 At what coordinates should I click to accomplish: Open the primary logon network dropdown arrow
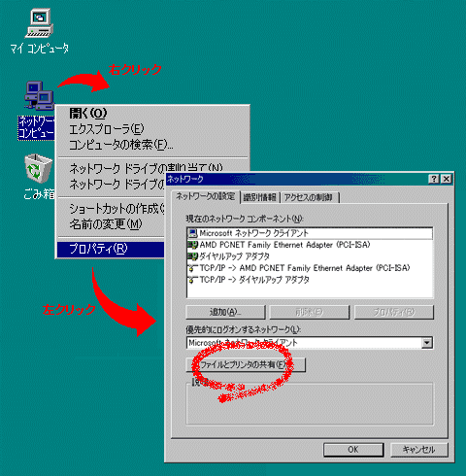(x=427, y=343)
